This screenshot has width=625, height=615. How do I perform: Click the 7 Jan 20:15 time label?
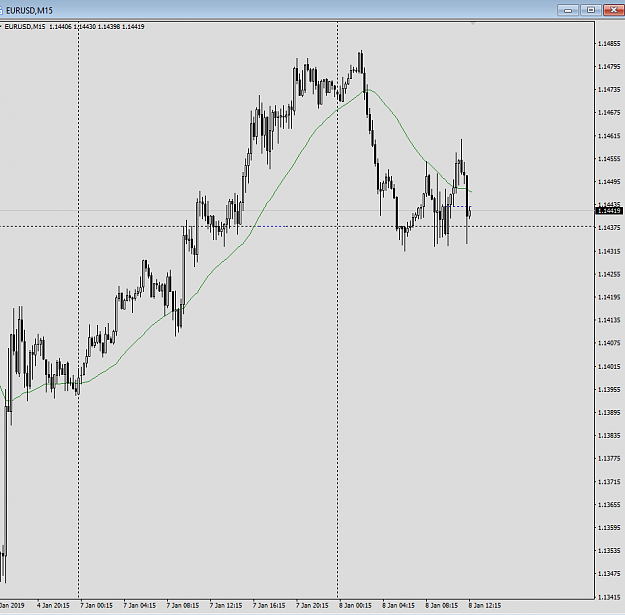click(312, 605)
